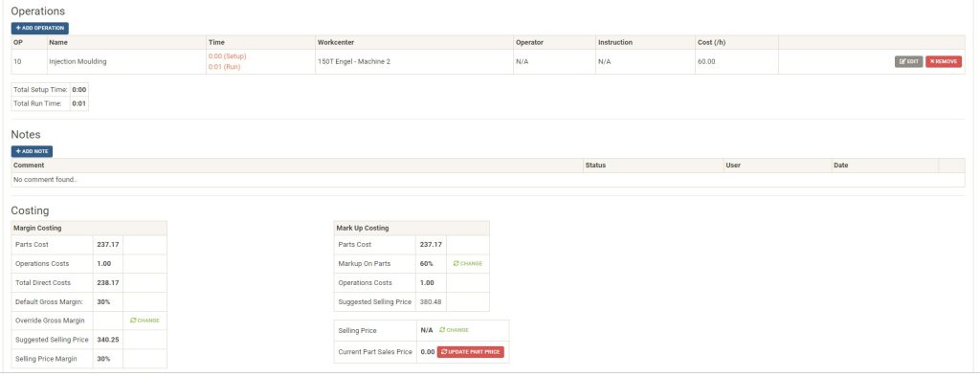
Task: Click the Notes section heading
Action: [x=26, y=134]
